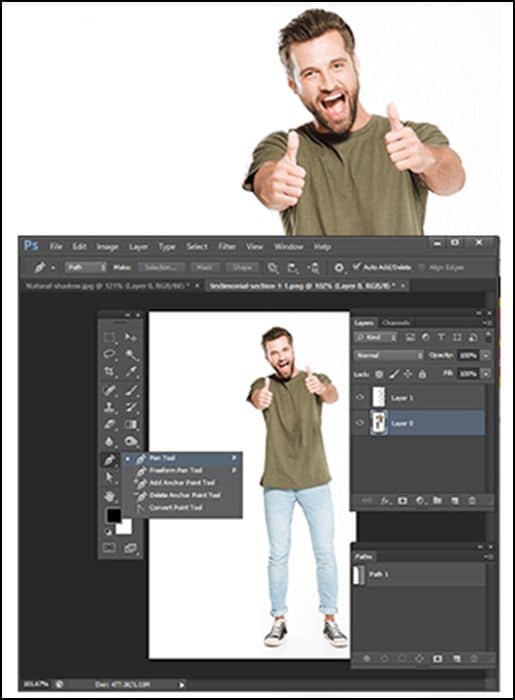
Task: Create new path icon in Paths panel
Action: [x=456, y=658]
